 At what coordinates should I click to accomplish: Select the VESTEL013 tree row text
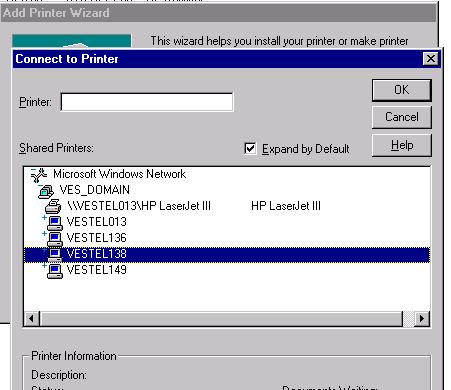(97, 222)
